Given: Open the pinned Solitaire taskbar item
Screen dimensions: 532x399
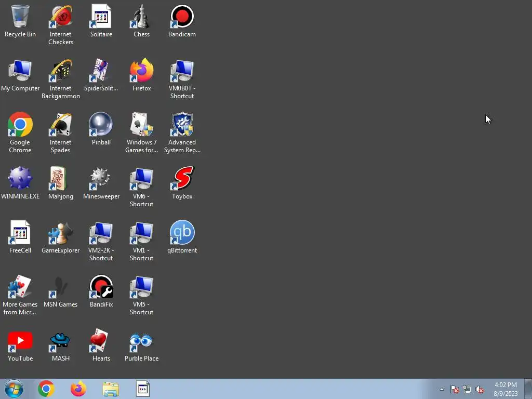Looking at the screenshot, I should tap(143, 389).
